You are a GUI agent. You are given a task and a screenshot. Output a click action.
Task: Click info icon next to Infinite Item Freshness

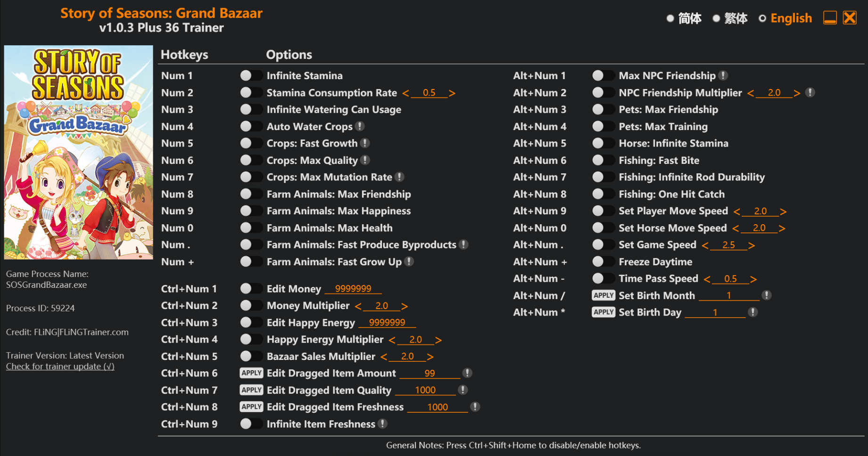[383, 424]
